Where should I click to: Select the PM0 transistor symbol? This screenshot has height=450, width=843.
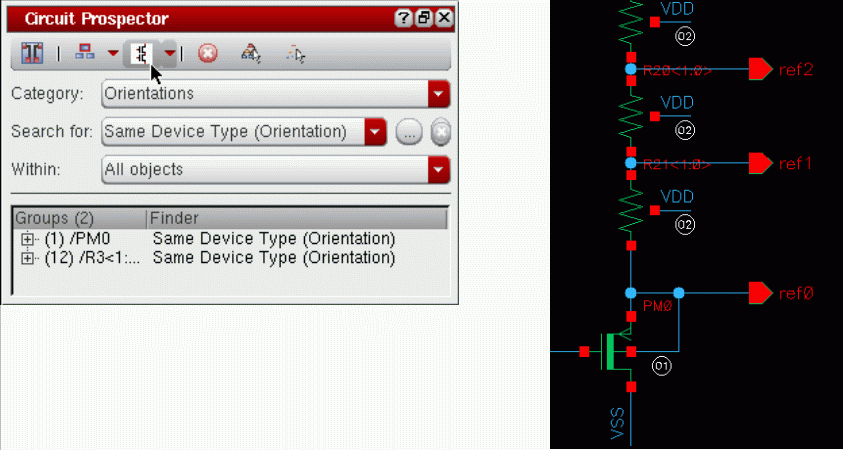coord(617,351)
